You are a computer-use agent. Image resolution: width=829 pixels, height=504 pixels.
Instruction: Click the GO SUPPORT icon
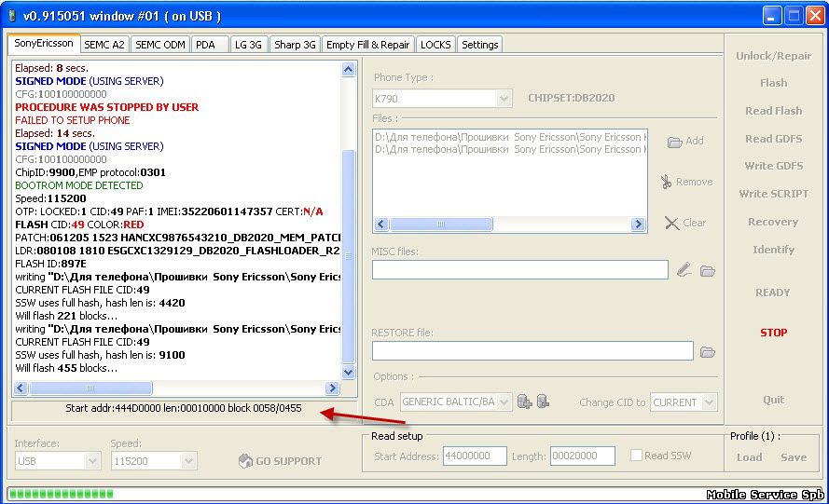tap(245, 460)
